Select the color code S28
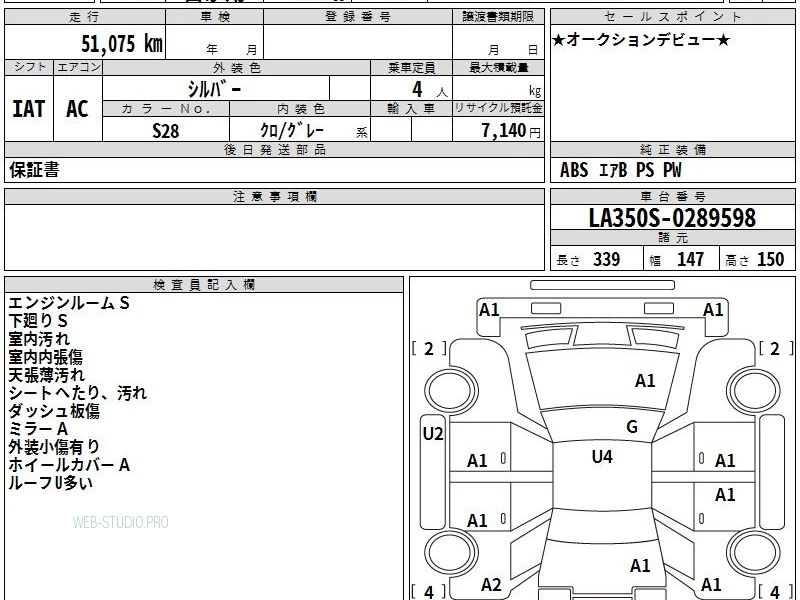 [x=166, y=131]
